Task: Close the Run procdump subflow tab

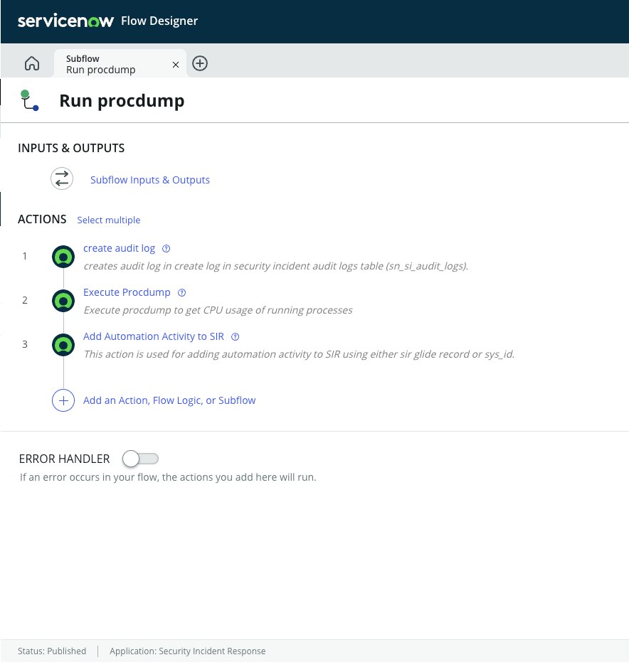Action: (x=175, y=65)
